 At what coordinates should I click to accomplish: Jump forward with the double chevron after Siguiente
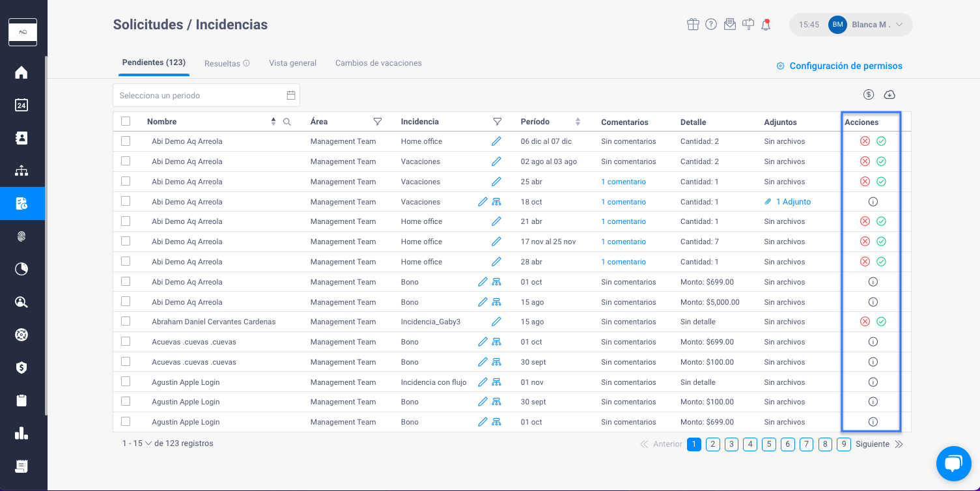point(899,444)
